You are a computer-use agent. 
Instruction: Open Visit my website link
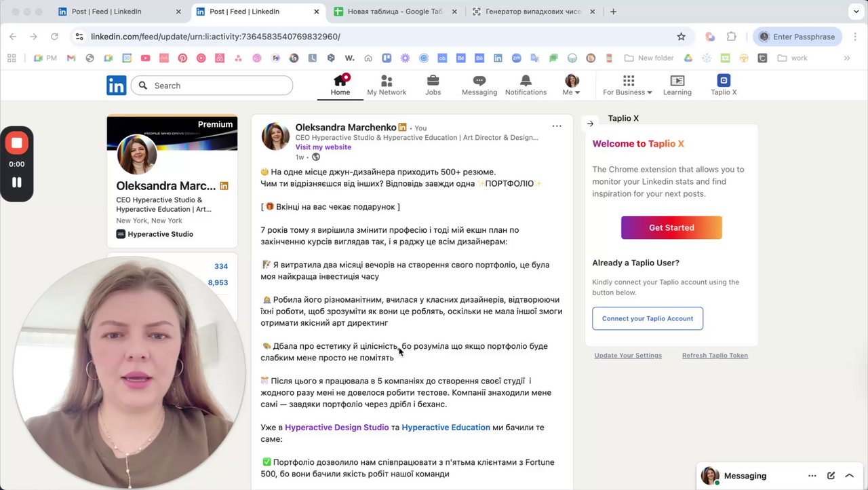click(x=323, y=147)
